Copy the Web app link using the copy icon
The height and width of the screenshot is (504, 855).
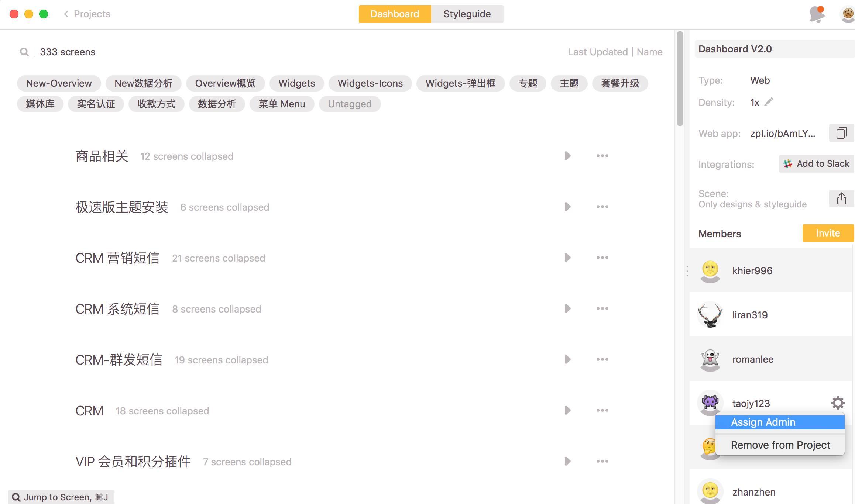[x=841, y=133]
